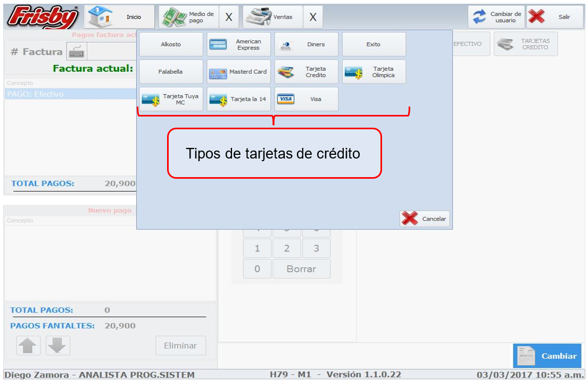Open the on-screen keyboard beside Factura

tap(77, 52)
